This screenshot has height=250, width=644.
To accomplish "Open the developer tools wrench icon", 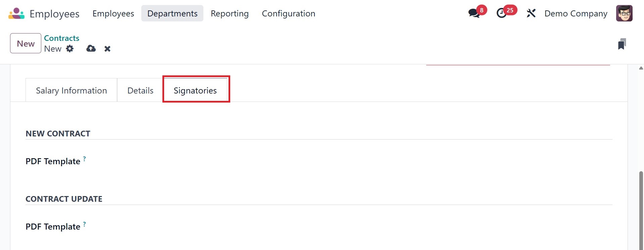I will pyautogui.click(x=531, y=13).
